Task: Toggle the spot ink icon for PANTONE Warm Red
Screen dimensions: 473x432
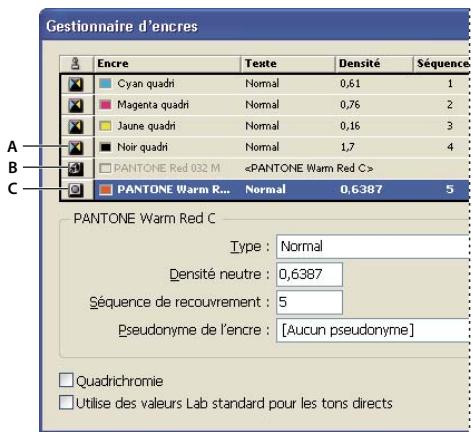Action: (76, 190)
